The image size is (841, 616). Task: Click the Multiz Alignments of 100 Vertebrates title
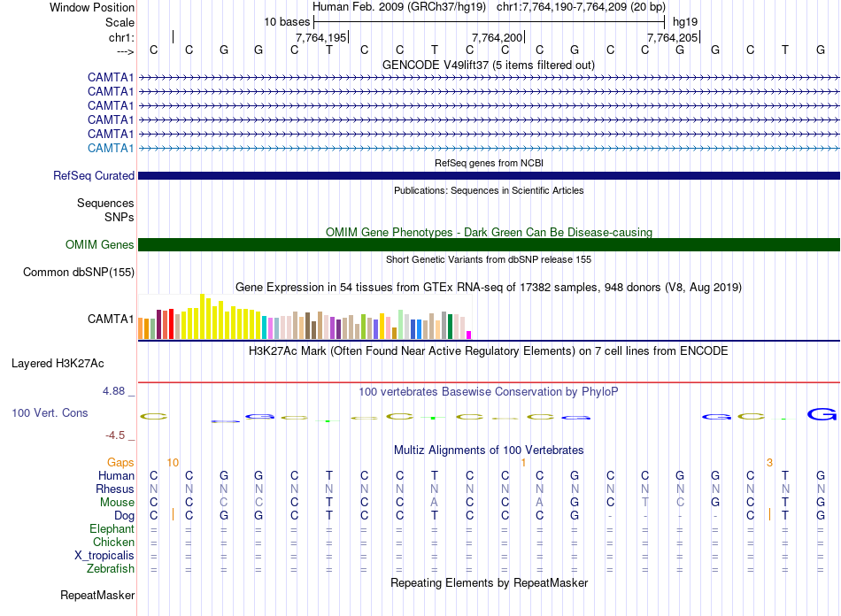click(488, 450)
